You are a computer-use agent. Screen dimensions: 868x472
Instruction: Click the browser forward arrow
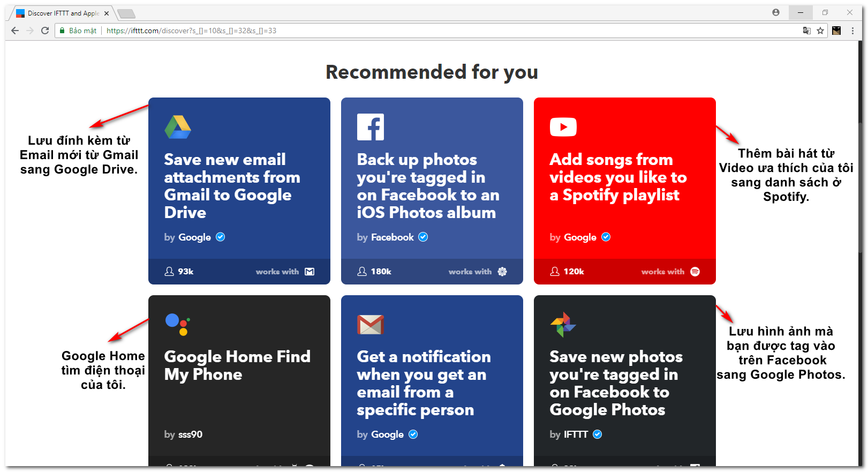point(30,31)
